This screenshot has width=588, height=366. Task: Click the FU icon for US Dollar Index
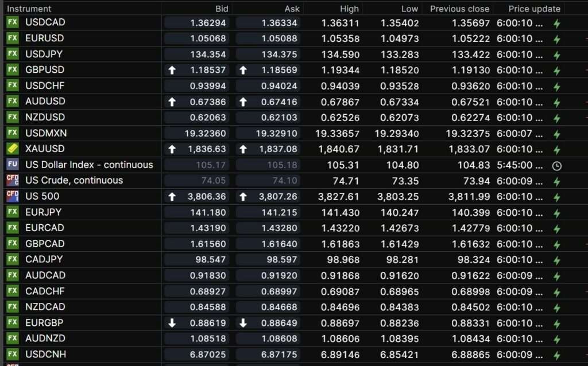(12, 165)
